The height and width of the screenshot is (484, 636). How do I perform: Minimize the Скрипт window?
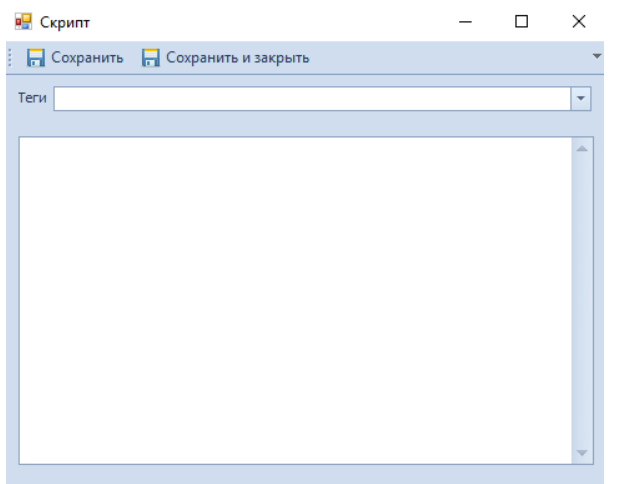[x=465, y=22]
